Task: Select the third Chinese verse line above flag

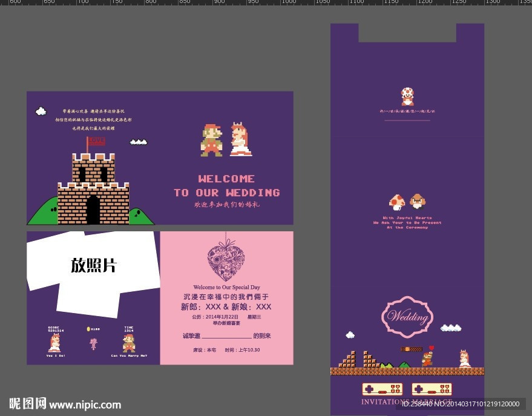Action: tap(93, 128)
